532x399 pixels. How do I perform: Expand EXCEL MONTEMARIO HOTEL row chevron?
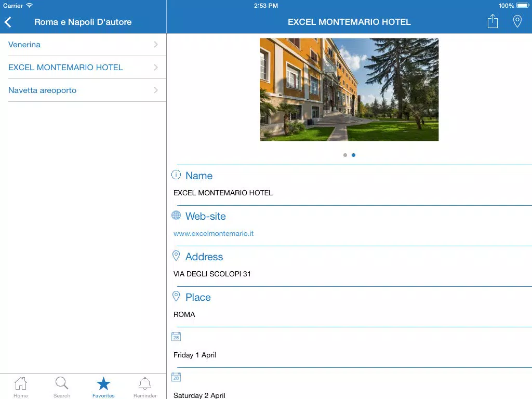point(156,68)
